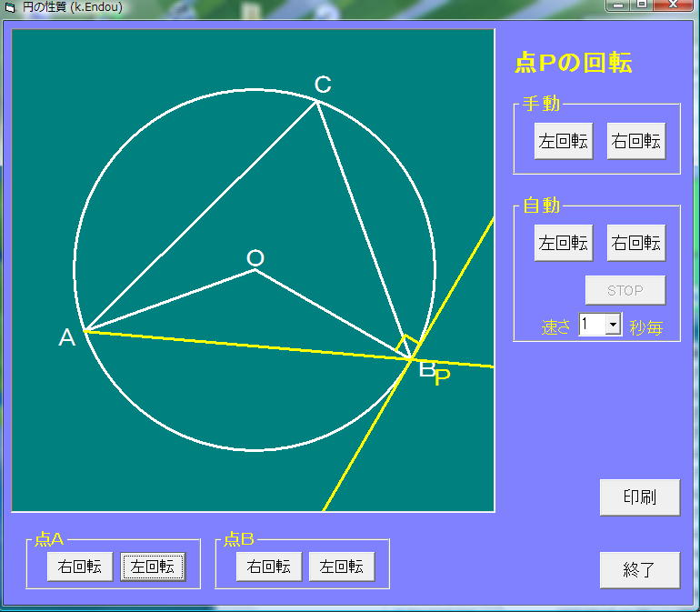The height and width of the screenshot is (612, 700).
Task: Click center point O in the diagram
Action: coord(255,269)
